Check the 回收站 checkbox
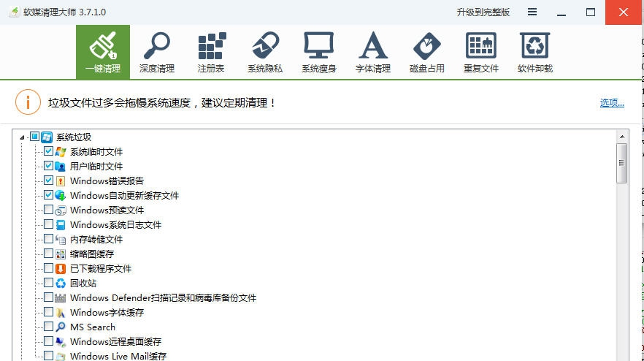 pos(48,283)
